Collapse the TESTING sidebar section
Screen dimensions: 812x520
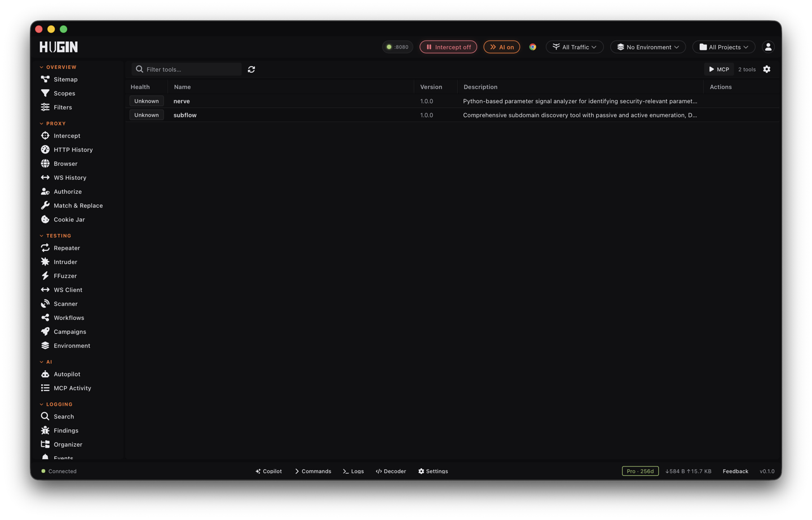(55, 236)
